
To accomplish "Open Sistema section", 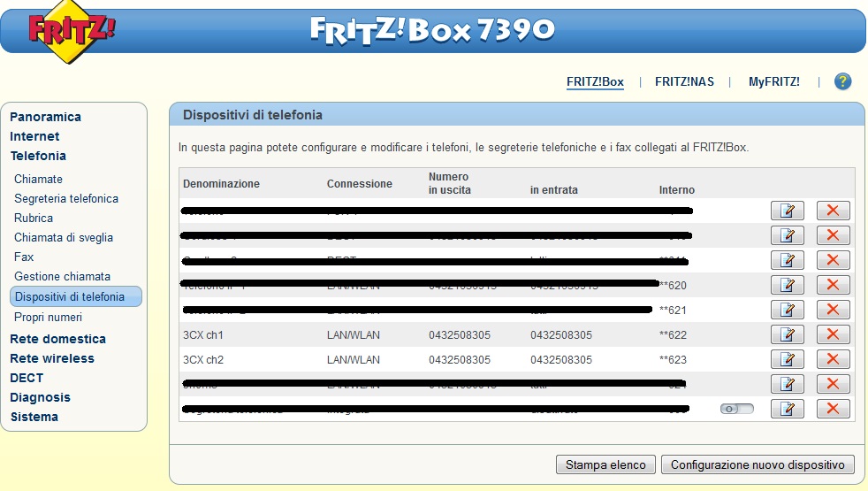I will tap(34, 417).
